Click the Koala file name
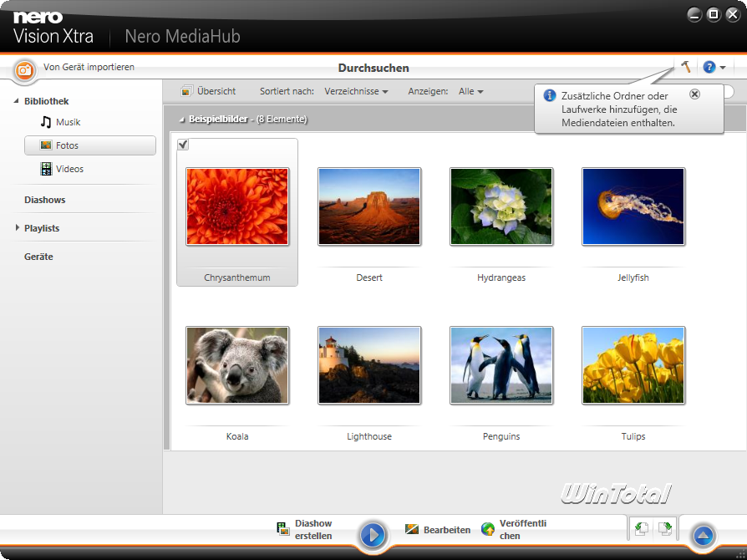The height and width of the screenshot is (560, 747). point(237,436)
